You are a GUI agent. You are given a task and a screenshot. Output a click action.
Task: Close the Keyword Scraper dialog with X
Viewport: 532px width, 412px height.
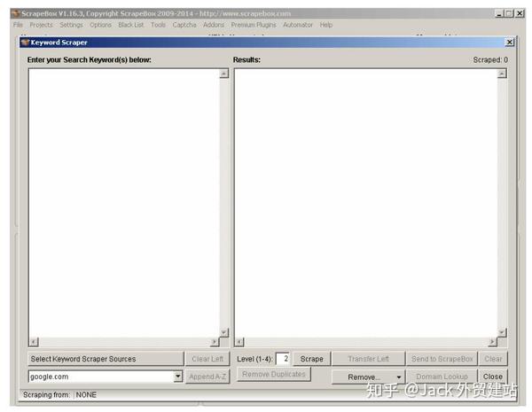click(x=509, y=42)
